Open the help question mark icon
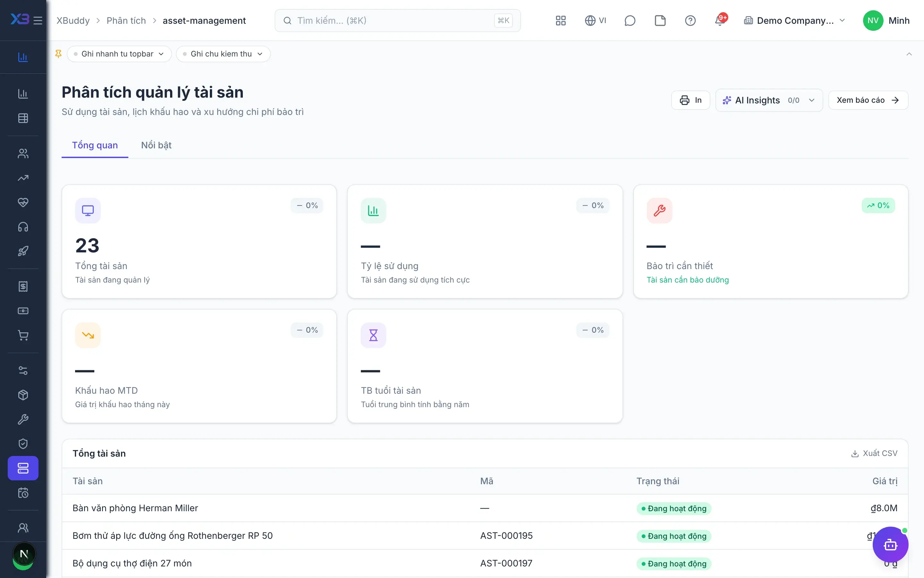Image resolution: width=924 pixels, height=578 pixels. (x=690, y=21)
